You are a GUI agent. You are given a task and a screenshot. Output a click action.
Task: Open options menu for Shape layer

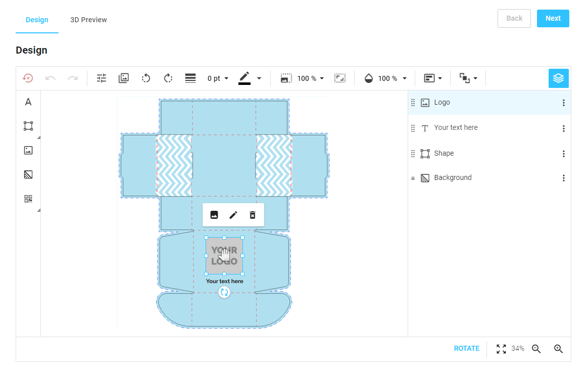(x=563, y=154)
